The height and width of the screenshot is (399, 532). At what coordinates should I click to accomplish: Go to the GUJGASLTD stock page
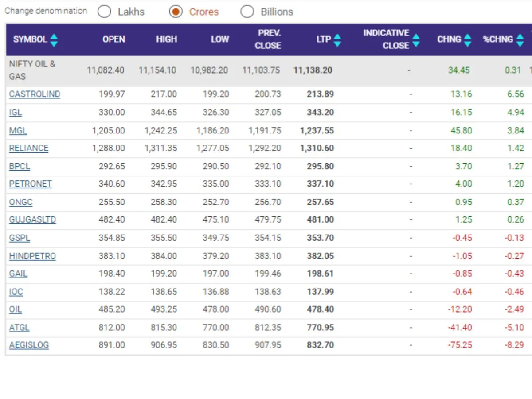coord(32,220)
